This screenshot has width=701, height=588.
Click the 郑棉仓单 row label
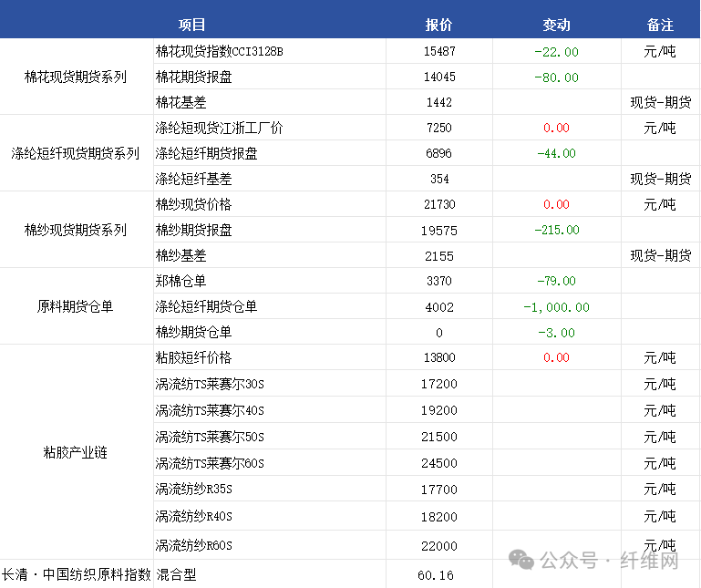point(181,281)
